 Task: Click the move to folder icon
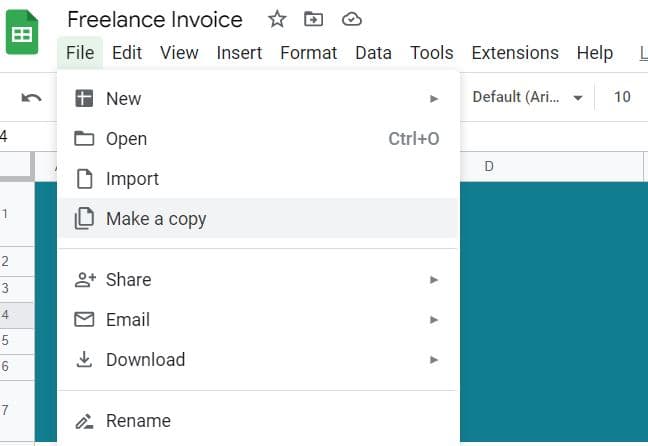coord(314,19)
